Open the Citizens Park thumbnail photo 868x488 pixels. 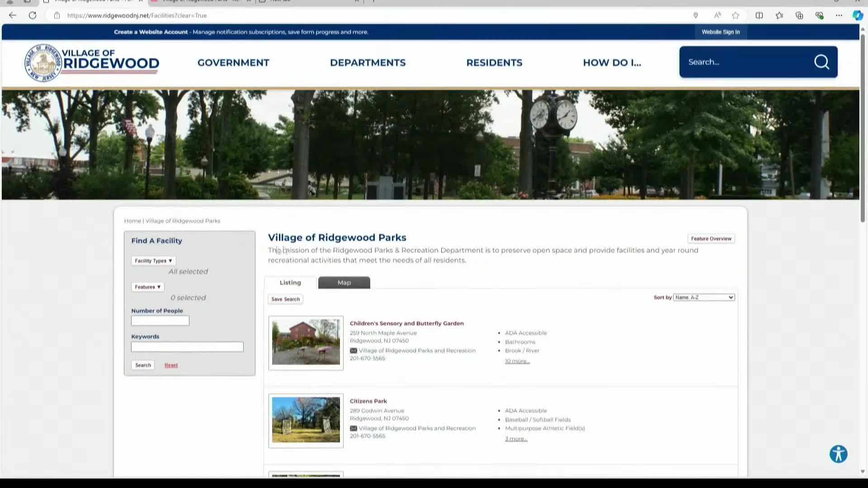coord(306,420)
